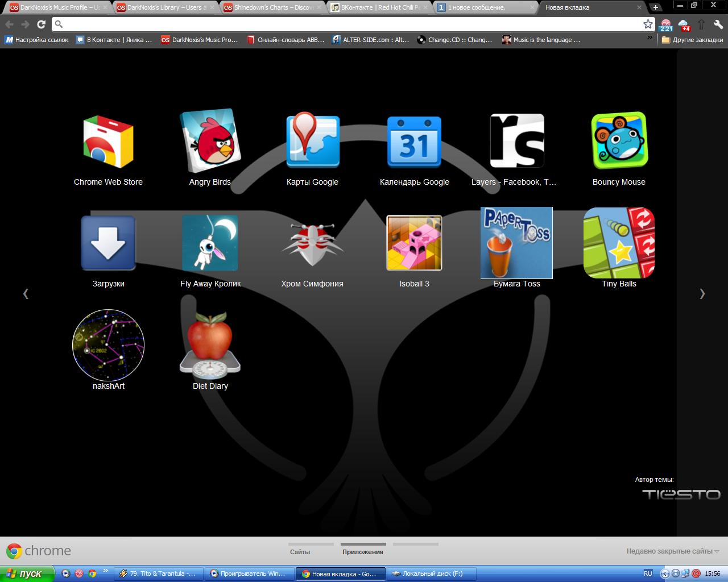Open the Last.fm scrobbler extension showing 2:21
Screen dimensions: 728x582
[x=666, y=25]
